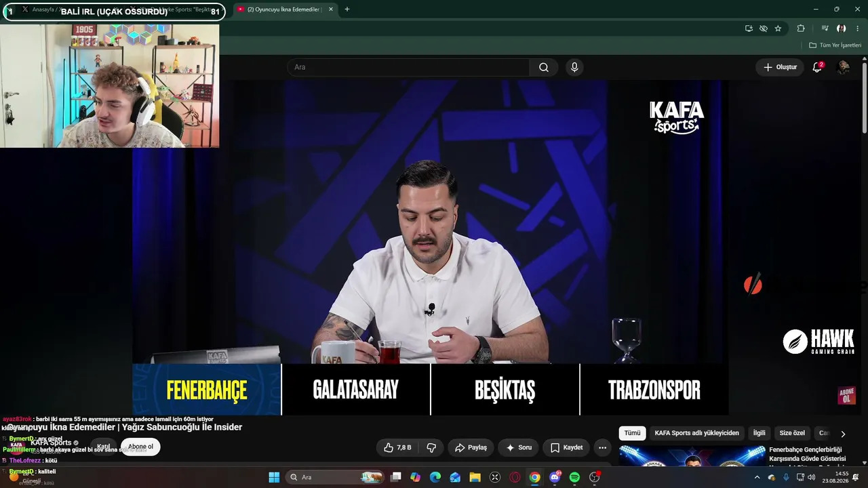Click the install app icon in address bar
This screenshot has width=868, height=488.
(749, 28)
